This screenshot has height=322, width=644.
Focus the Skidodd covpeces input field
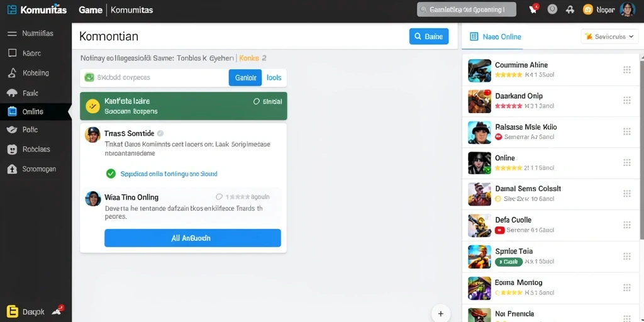pos(154,77)
